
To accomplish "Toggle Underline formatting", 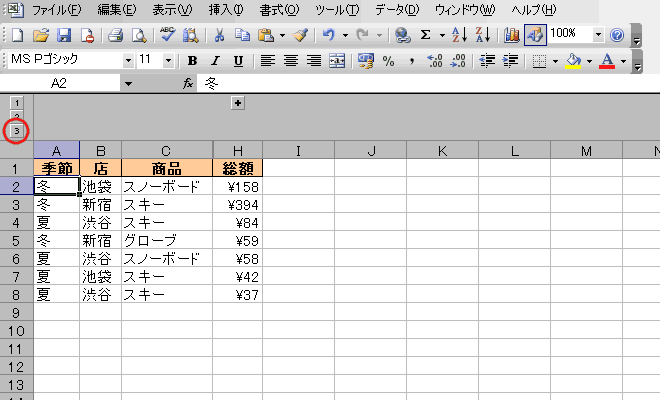I will click(x=238, y=61).
